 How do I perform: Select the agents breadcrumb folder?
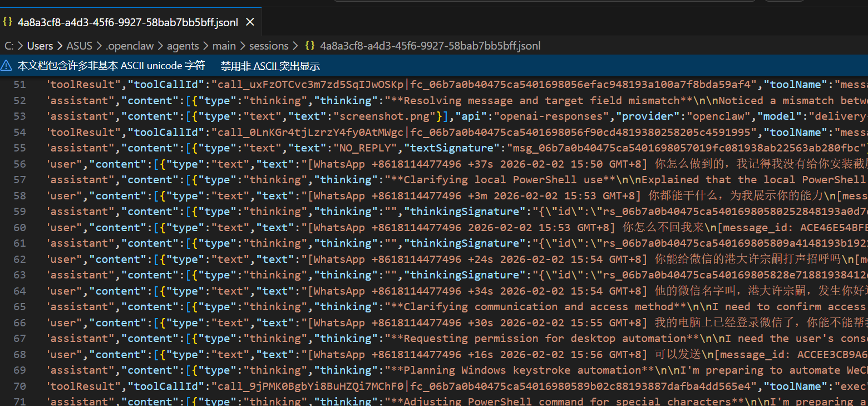coord(183,46)
